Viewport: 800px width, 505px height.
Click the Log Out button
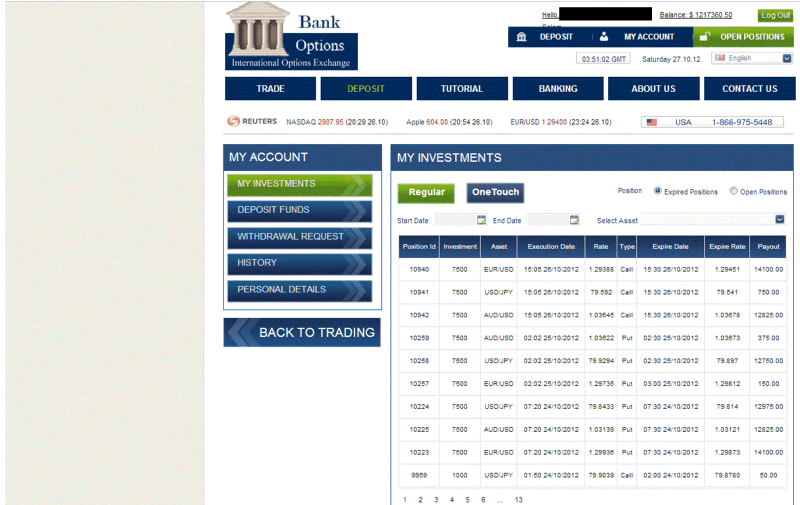coord(776,15)
